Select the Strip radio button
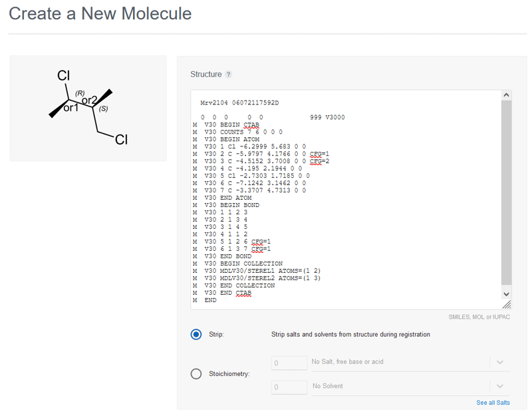 [196, 334]
